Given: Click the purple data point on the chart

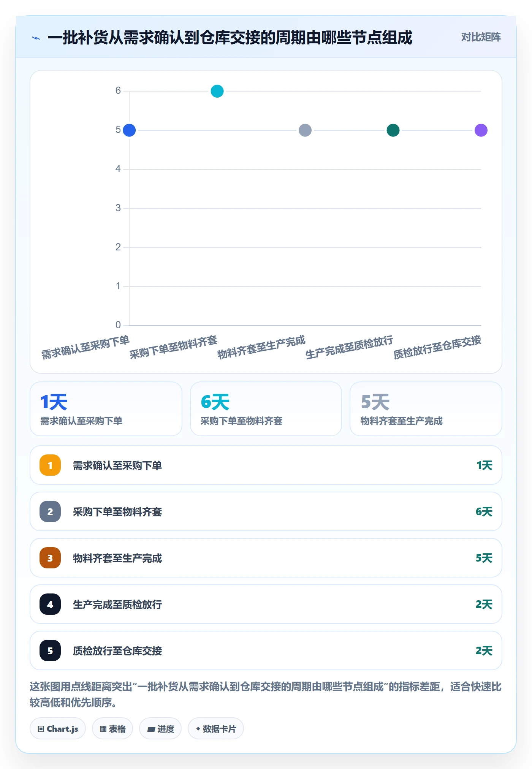Looking at the screenshot, I should pos(481,130).
